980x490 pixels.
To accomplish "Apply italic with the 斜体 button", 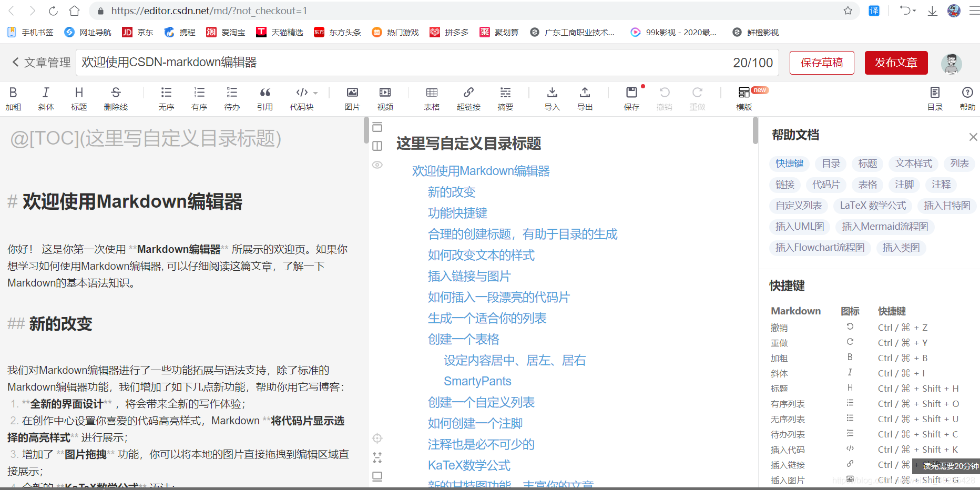I will (46, 98).
